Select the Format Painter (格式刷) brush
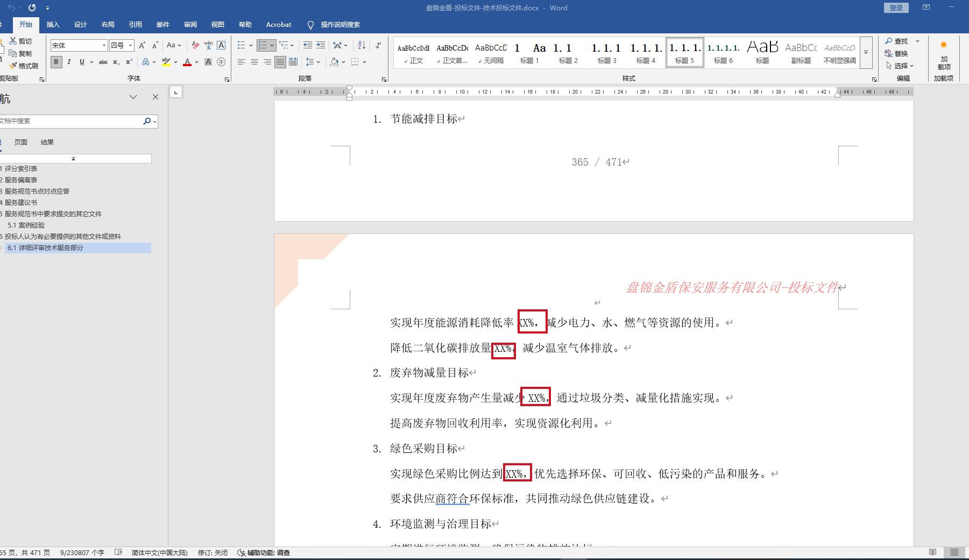Screen dimensions: 969x560 point(13,66)
